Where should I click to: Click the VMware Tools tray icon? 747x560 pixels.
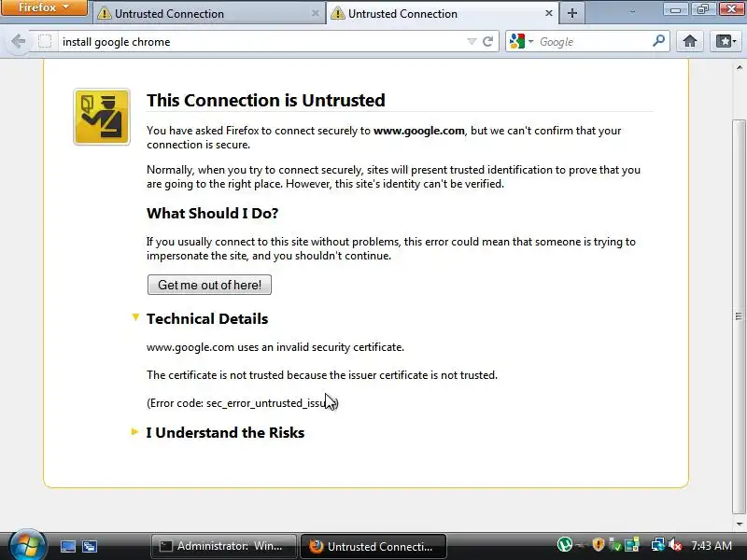(x=632, y=545)
